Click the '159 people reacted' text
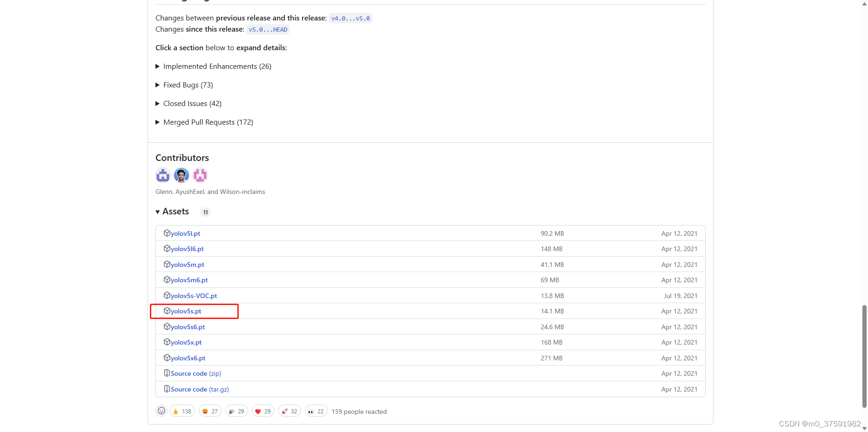Viewport: 868px width, 432px height. coord(359,412)
